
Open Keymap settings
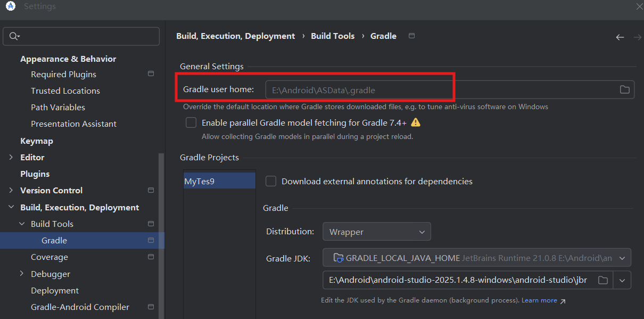click(37, 141)
